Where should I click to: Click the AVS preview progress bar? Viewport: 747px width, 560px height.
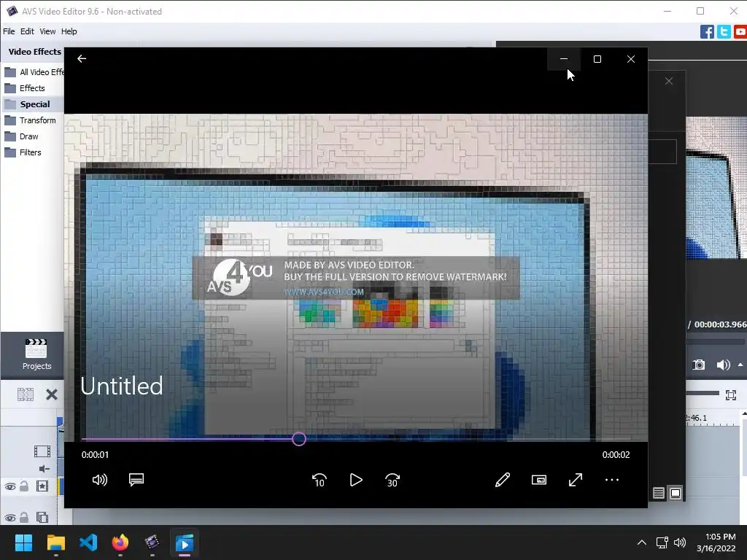click(715, 341)
